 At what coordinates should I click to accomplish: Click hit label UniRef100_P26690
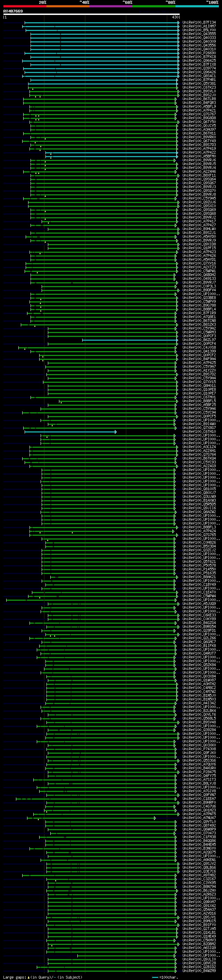(199, 53)
